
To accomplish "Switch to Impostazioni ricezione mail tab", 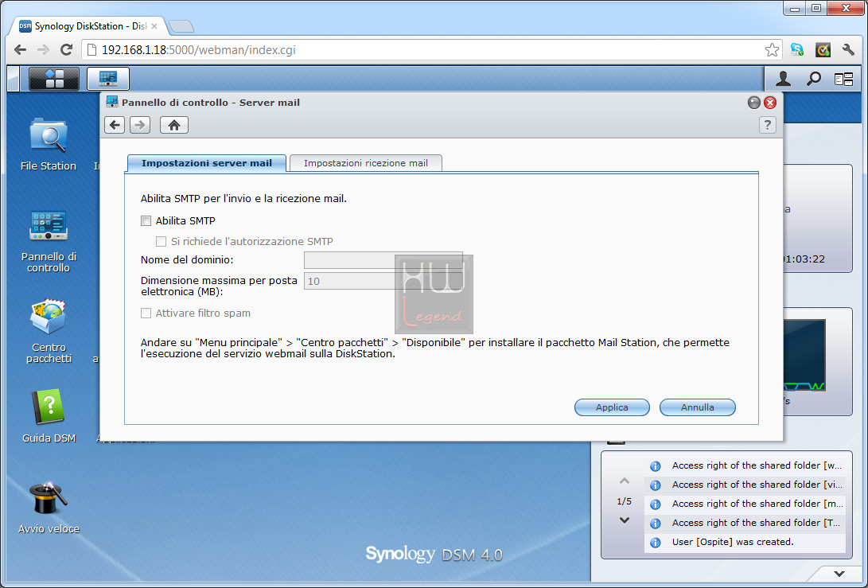I will point(366,163).
